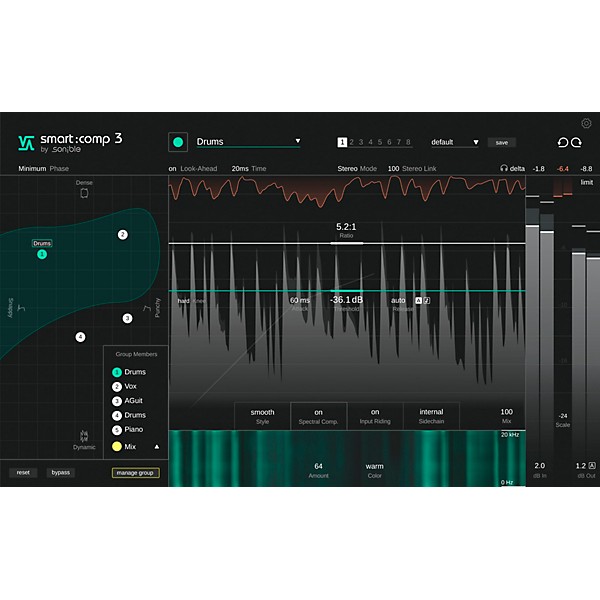Click the Punchy axis icon
Image resolution: width=600 pixels, height=600 pixels.
147,308
